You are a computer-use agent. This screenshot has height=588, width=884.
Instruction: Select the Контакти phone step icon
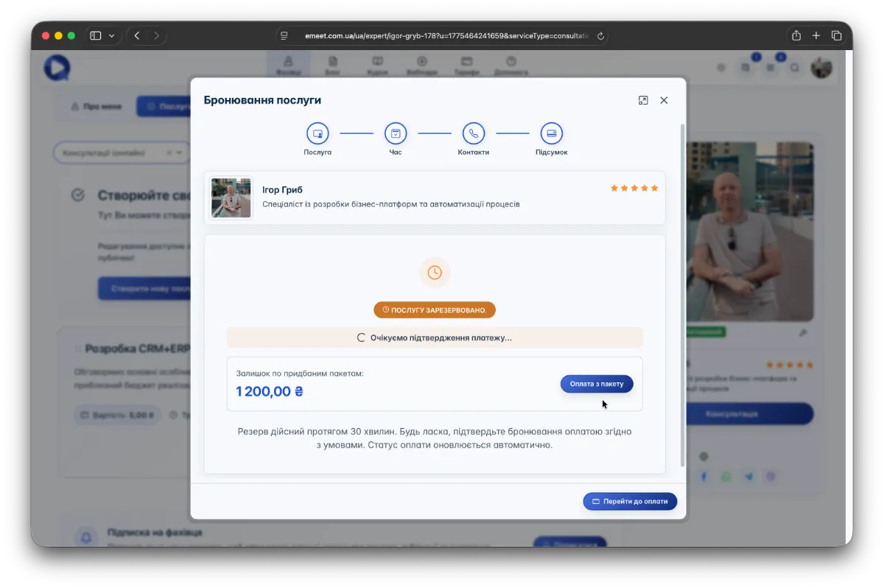[x=473, y=133]
